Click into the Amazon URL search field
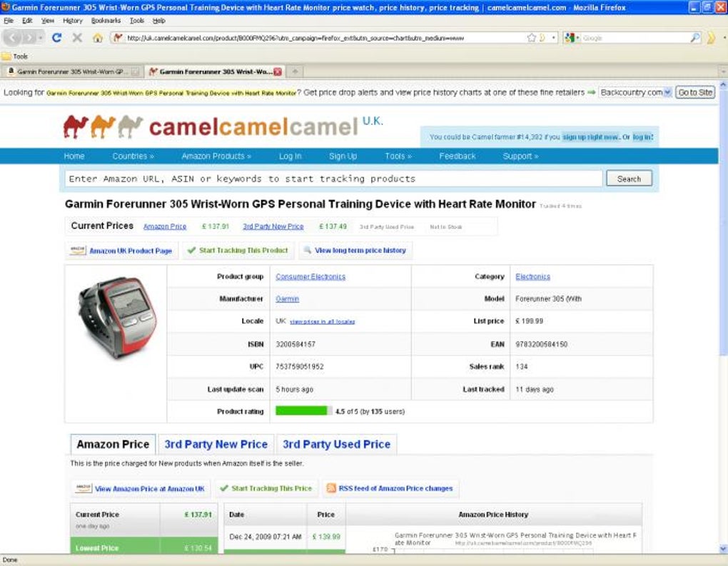Viewport: 728px width, 566px height. (333, 178)
